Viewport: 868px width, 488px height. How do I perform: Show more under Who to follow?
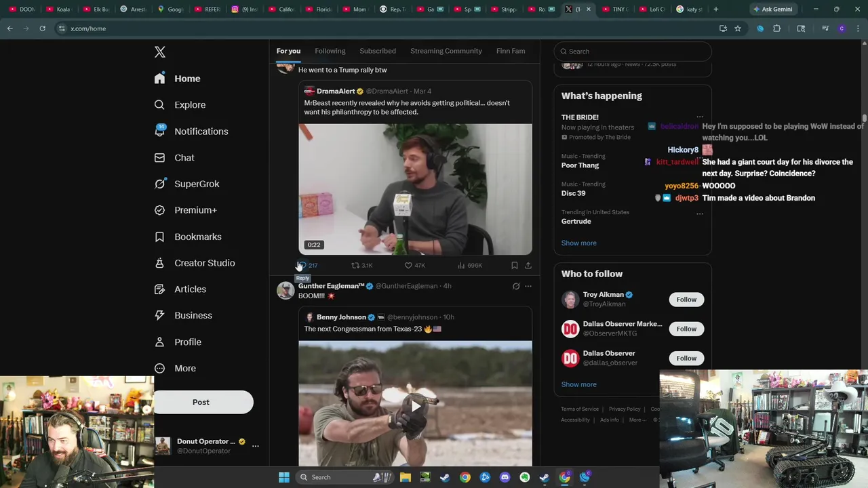(x=578, y=384)
